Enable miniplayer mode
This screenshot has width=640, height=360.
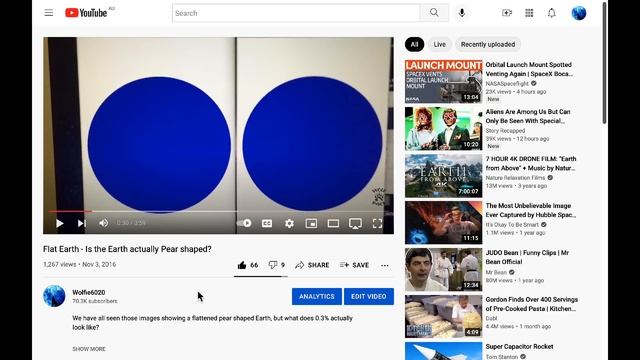[311, 223]
